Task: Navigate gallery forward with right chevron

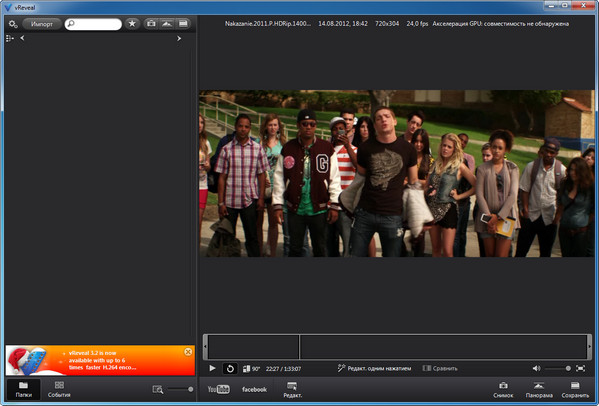Action: [179, 38]
